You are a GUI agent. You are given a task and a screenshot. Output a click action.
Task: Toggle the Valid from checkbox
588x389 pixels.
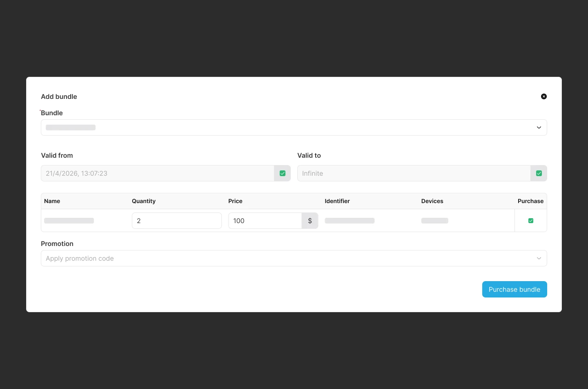(282, 173)
